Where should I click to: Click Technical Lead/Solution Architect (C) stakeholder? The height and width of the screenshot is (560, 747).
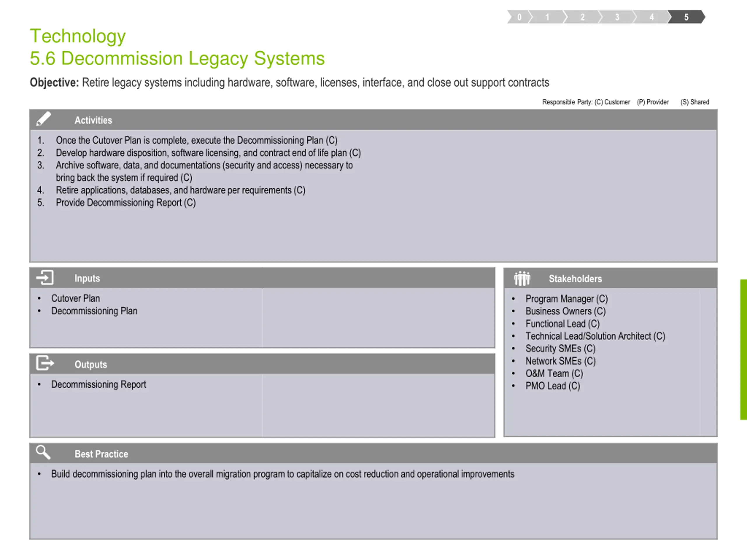coord(595,336)
